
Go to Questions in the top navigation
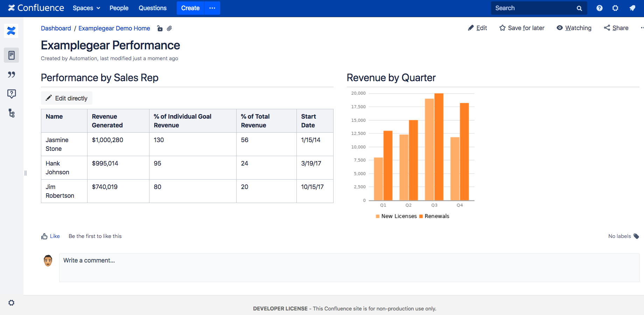tap(153, 8)
